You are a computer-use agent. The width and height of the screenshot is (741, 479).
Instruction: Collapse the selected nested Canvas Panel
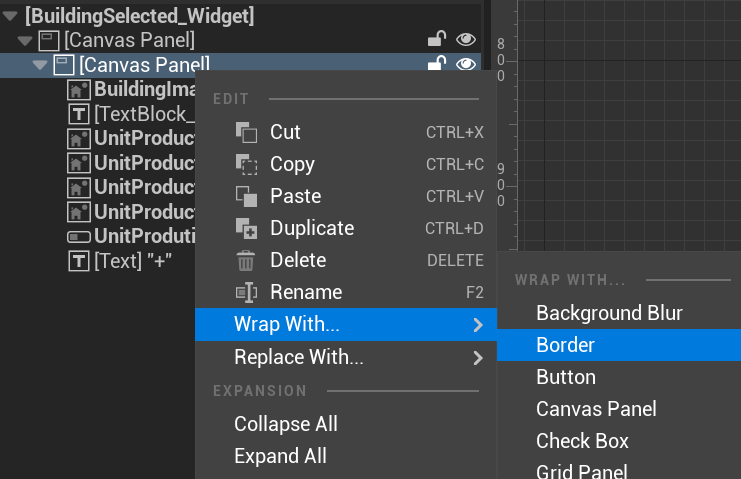[x=39, y=65]
